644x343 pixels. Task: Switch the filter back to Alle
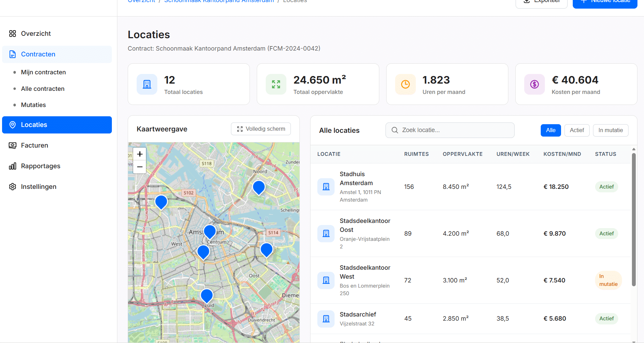550,130
